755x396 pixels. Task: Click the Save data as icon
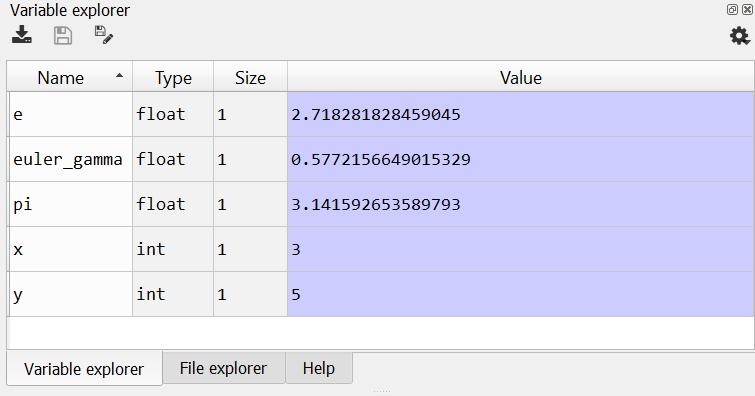(104, 35)
